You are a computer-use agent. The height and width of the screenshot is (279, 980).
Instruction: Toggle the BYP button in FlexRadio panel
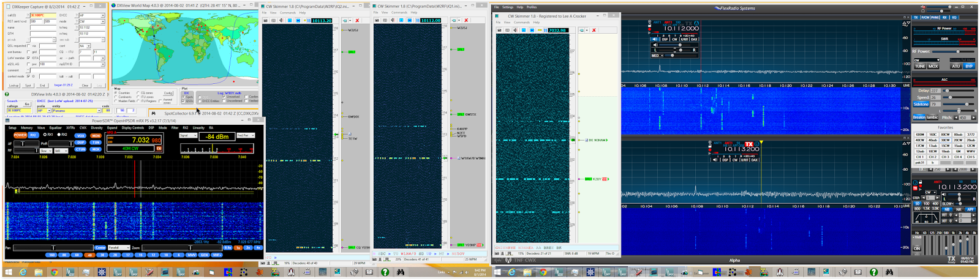pos(969,66)
